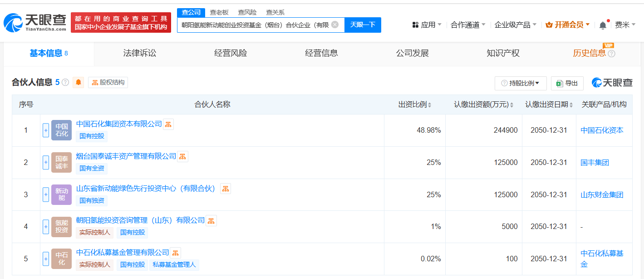This screenshot has height=279, width=644.
Task: Expand row 3 山东省新动能 with plus toggle
Action: pyautogui.click(x=46, y=194)
